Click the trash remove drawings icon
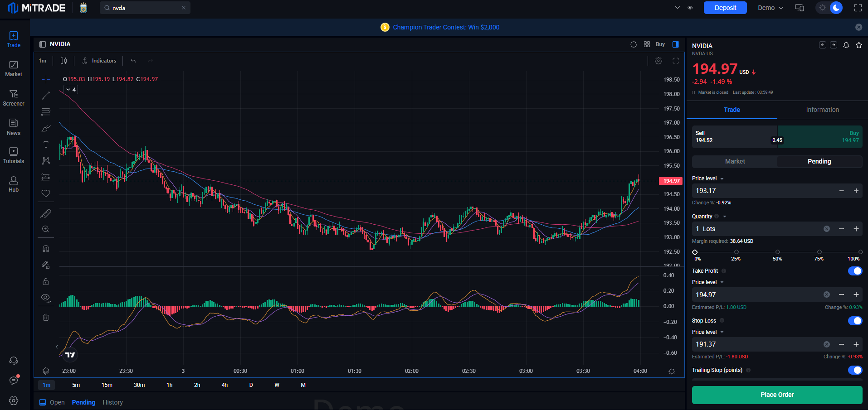Viewport: 868px width, 410px height. coord(46,317)
